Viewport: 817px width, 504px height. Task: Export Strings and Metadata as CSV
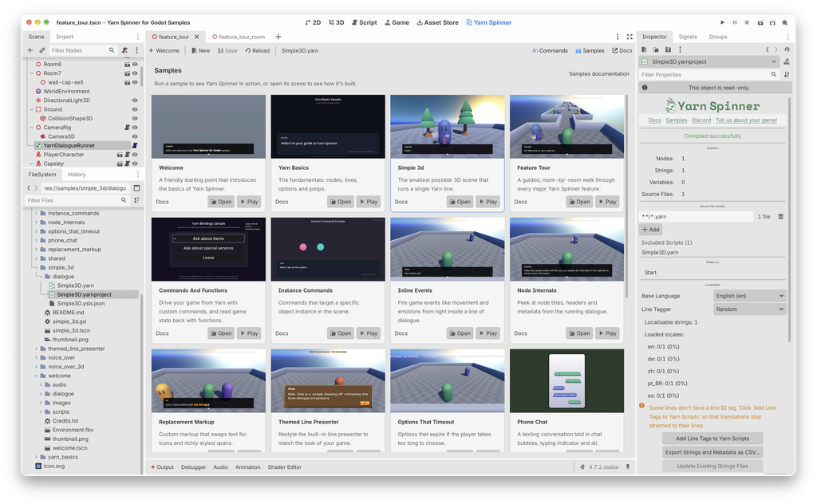coord(712,452)
